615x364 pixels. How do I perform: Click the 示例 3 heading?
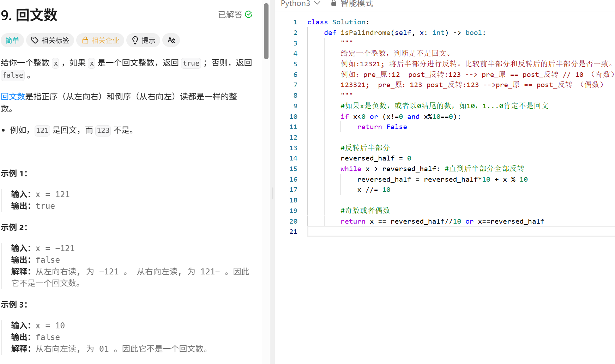14,305
